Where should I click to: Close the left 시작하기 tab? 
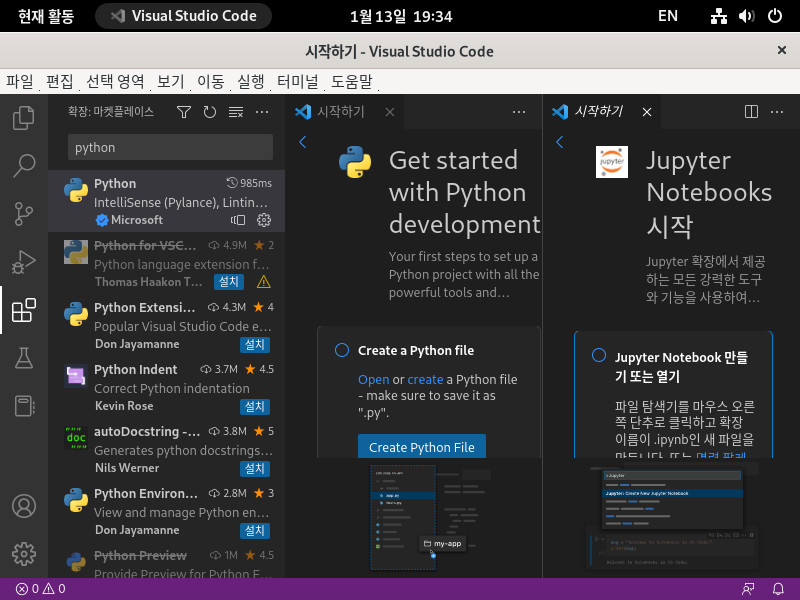point(390,112)
